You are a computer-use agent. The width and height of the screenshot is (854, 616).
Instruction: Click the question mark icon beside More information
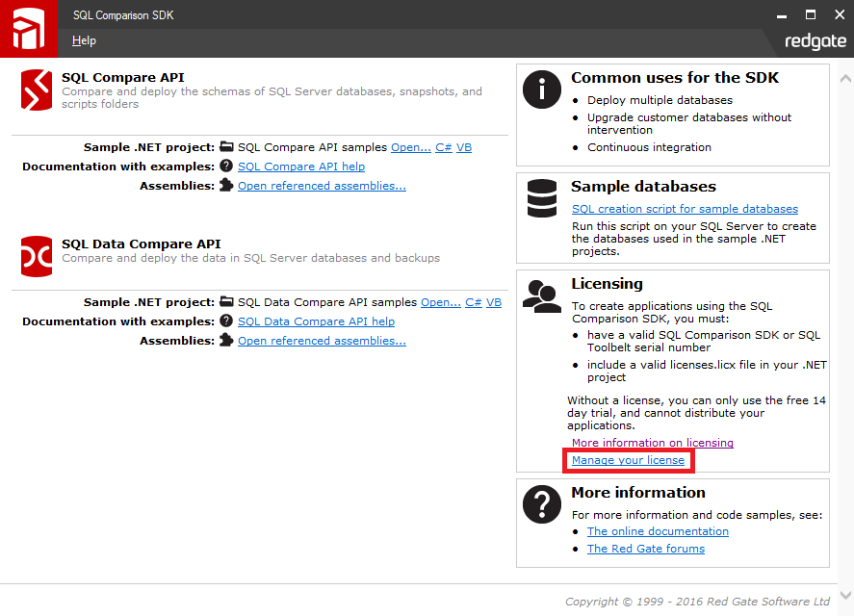tap(541, 503)
